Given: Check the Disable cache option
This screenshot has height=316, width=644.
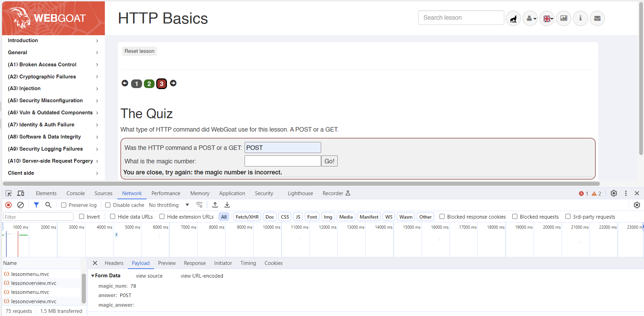Looking at the screenshot, I should (108, 205).
